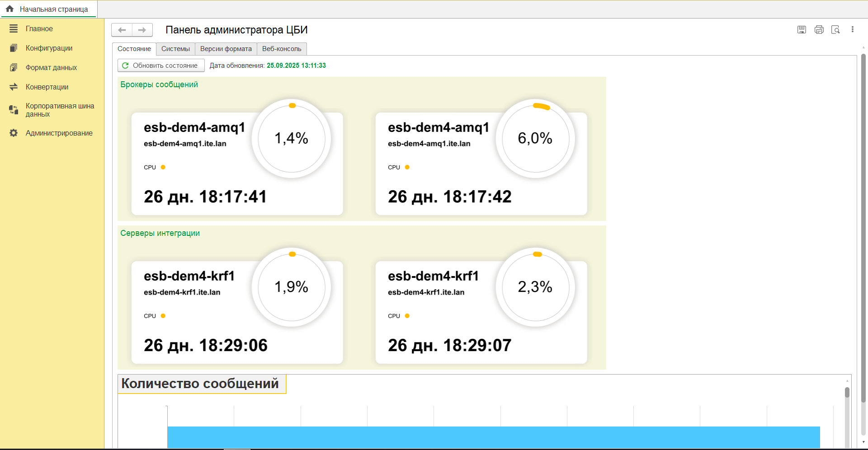The width and height of the screenshot is (868, 450).
Task: Click the forward navigation arrow
Action: [x=142, y=30]
